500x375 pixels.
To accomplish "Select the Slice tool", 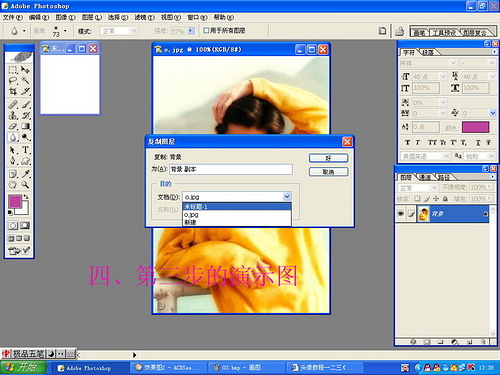I will [x=25, y=91].
